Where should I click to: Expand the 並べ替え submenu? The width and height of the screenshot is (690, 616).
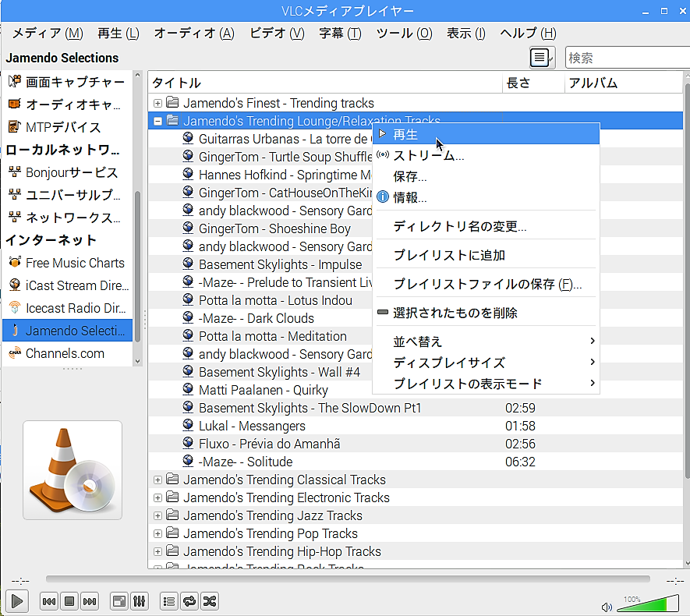point(486,342)
